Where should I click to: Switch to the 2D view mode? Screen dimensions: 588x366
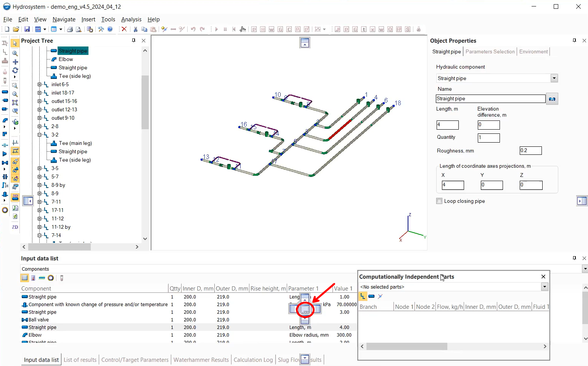pos(15,227)
